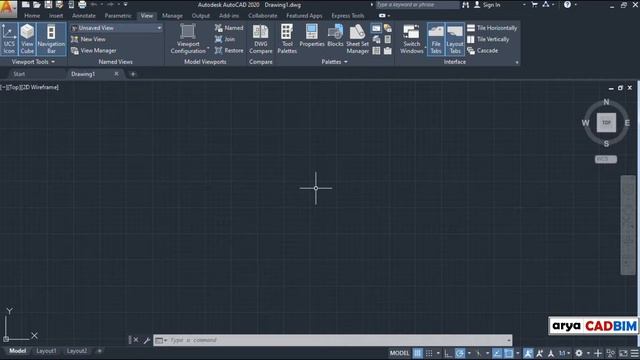Click the Named viewports icon
Viewport: 640px width, 360px height.
[229, 28]
